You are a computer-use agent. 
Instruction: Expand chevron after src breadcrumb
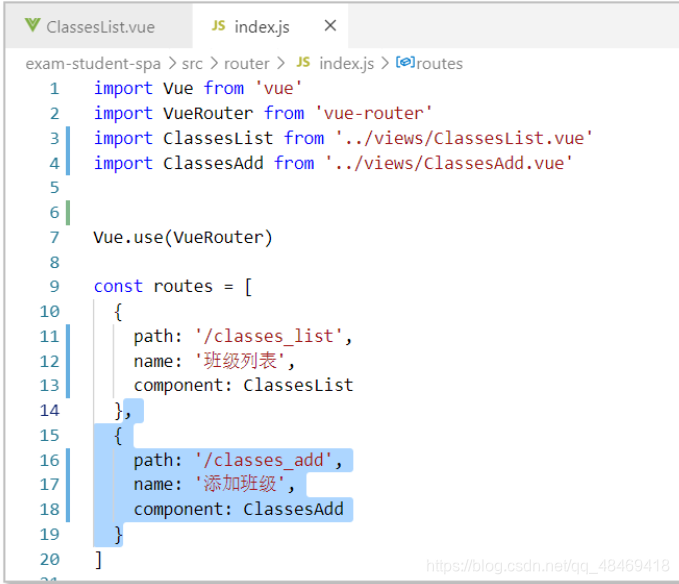[x=213, y=64]
